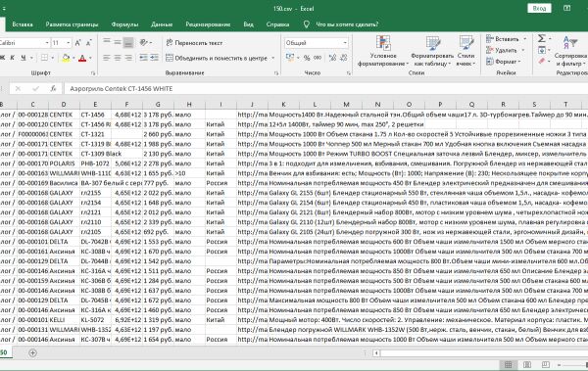Apply italic formatting (К)
588x371 pixels.
click(13, 58)
